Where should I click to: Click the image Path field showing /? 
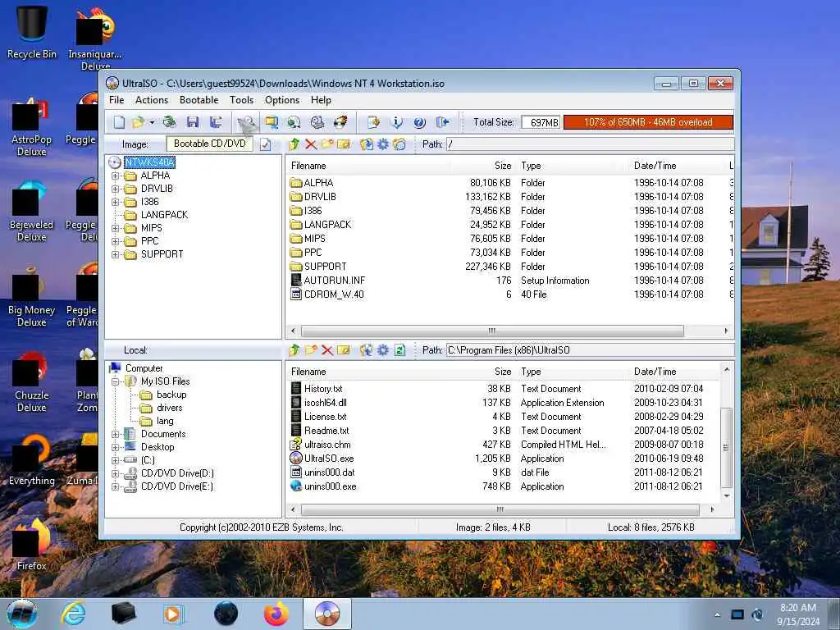[590, 144]
